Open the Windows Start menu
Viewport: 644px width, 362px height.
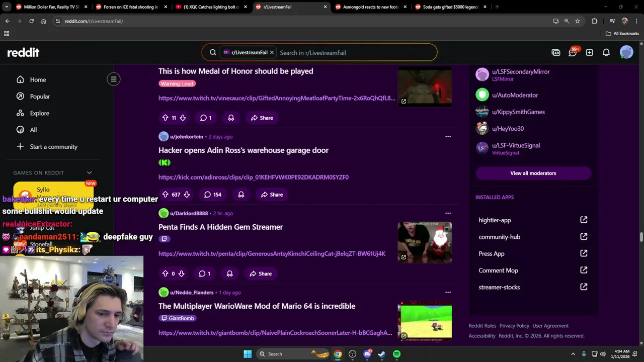point(248,354)
